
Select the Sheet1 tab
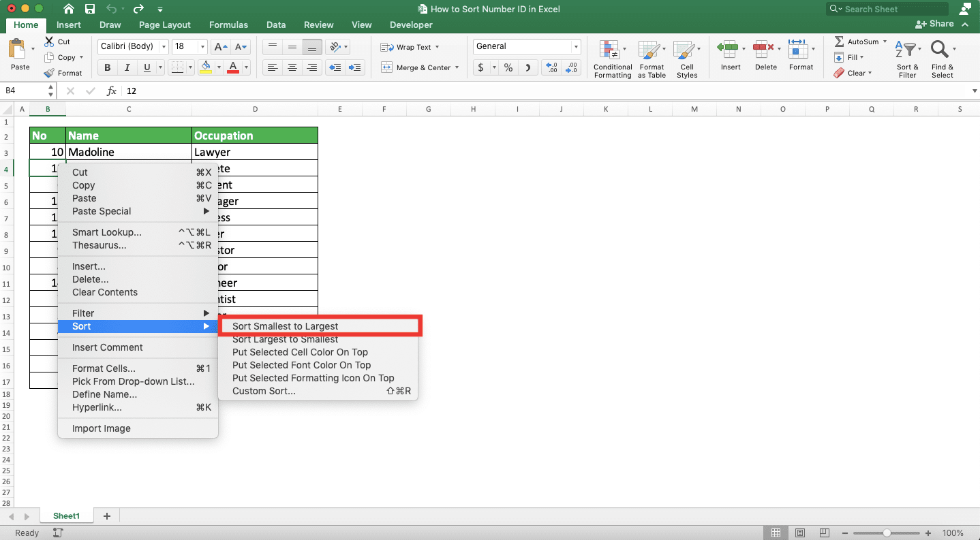click(x=66, y=516)
